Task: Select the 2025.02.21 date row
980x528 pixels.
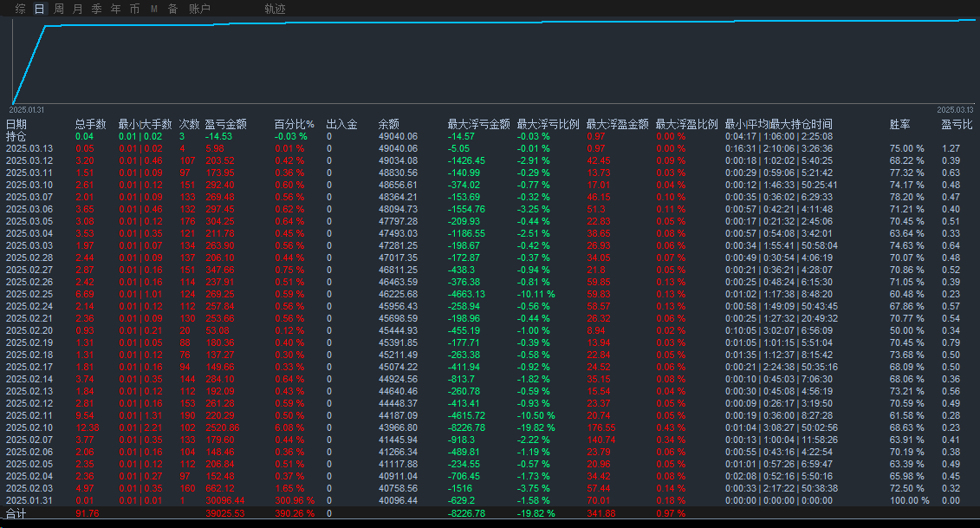Action: 29,318
